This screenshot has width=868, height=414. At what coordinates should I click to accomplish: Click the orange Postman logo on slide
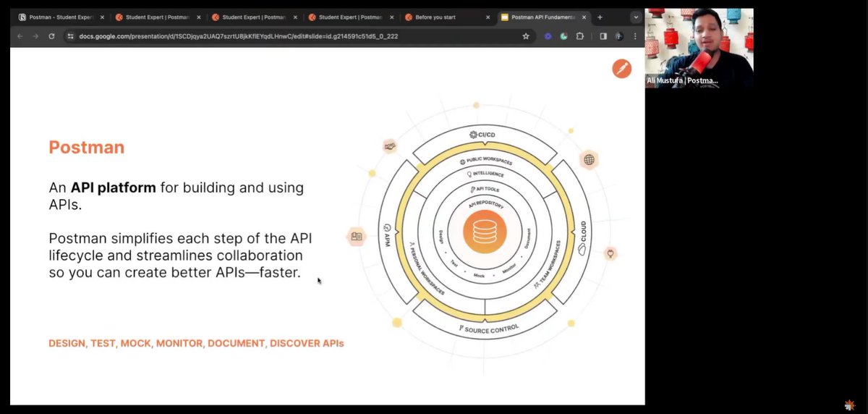[x=621, y=69]
